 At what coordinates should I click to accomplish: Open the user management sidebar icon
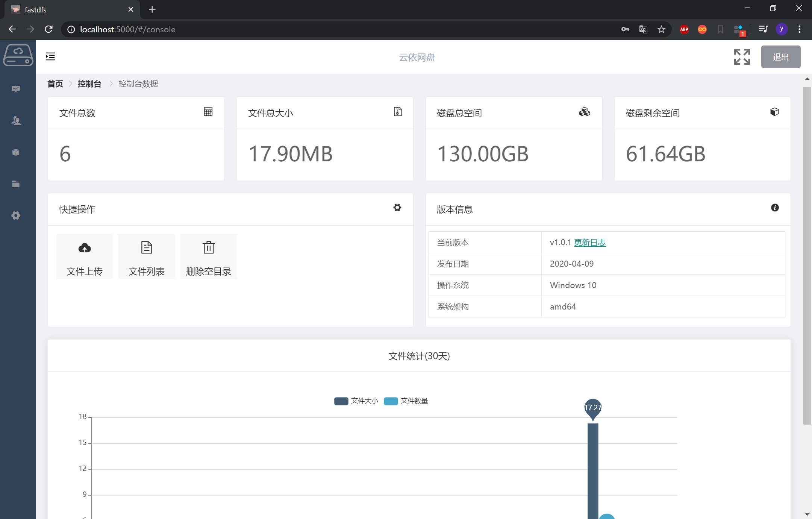click(16, 121)
